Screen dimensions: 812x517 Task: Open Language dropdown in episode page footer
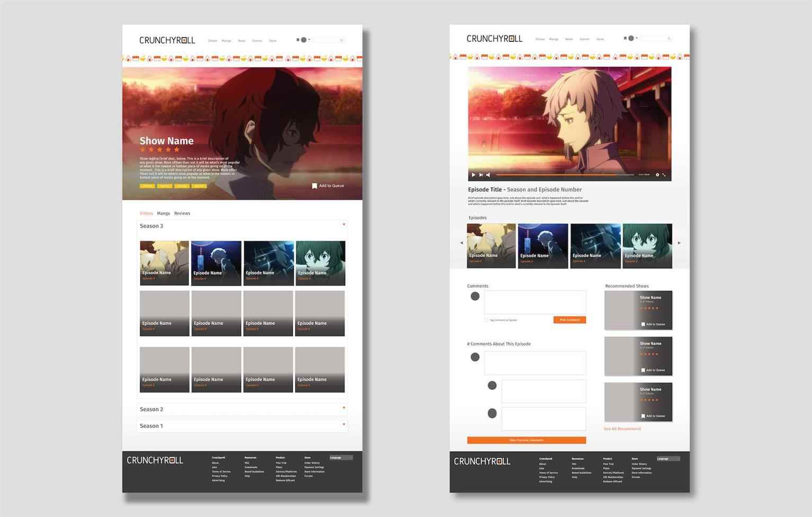pyautogui.click(x=668, y=459)
